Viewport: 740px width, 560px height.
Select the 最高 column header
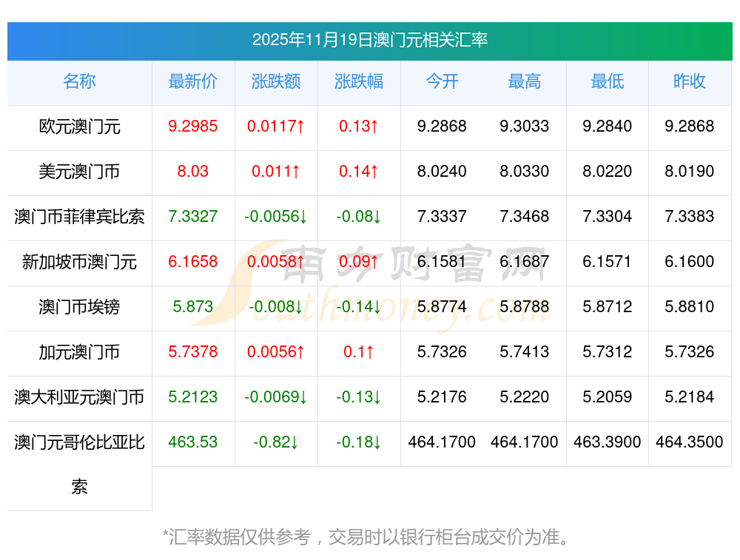[525, 81]
